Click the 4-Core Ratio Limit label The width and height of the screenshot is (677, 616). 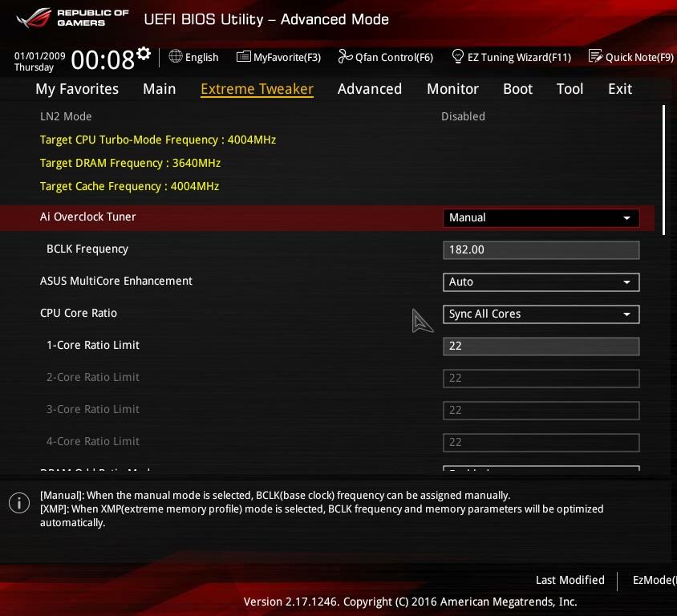(93, 441)
